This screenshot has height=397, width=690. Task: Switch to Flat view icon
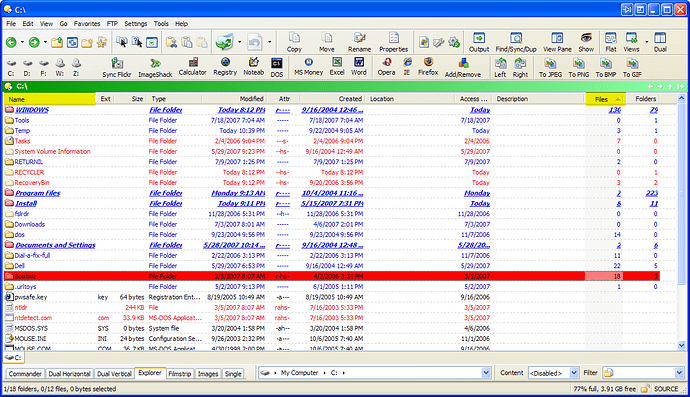(x=611, y=42)
